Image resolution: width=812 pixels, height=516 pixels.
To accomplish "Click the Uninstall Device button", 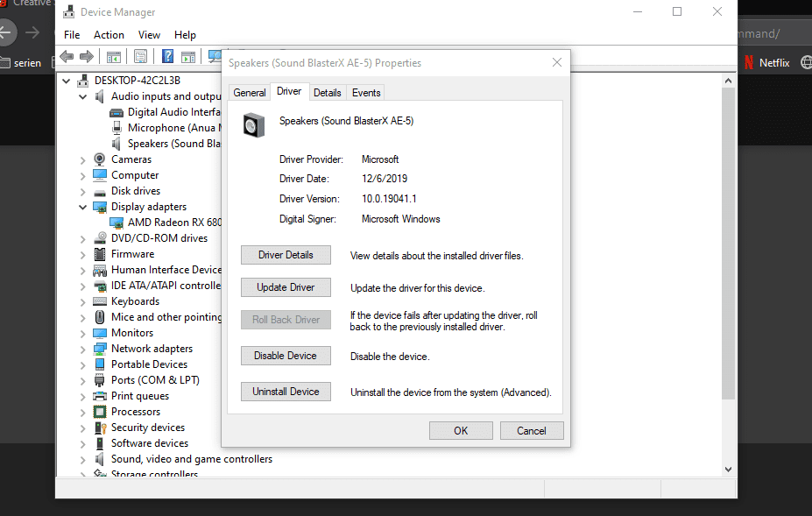I will pyautogui.click(x=286, y=392).
